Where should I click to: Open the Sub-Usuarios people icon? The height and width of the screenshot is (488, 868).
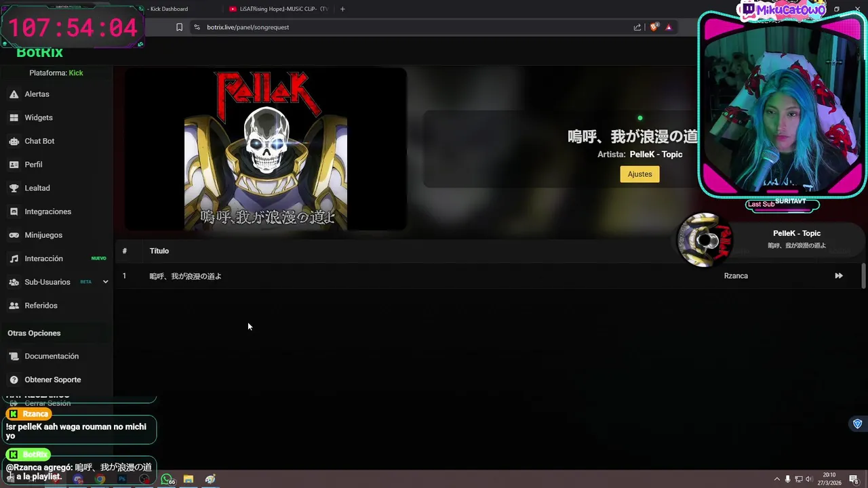coord(14,282)
